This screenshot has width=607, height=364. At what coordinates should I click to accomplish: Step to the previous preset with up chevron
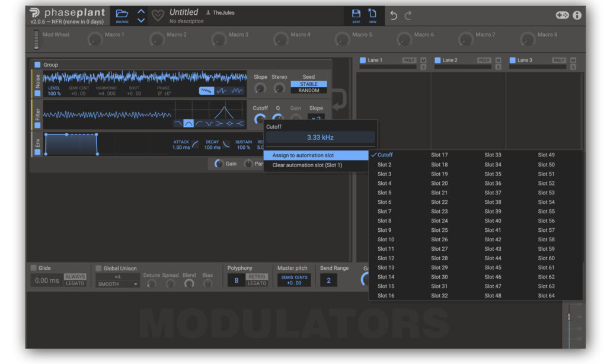141,12
